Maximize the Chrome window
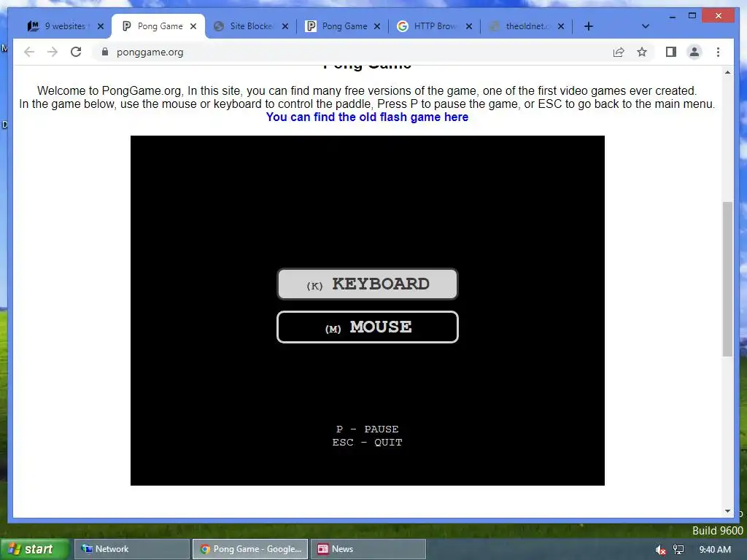This screenshot has height=560, width=747. (x=692, y=16)
